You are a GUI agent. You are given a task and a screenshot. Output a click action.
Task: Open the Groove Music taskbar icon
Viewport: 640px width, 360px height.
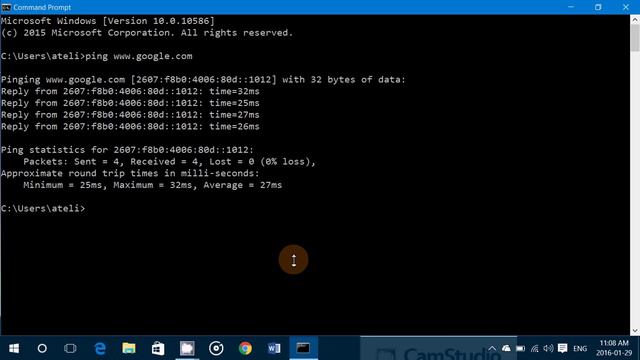click(x=216, y=348)
